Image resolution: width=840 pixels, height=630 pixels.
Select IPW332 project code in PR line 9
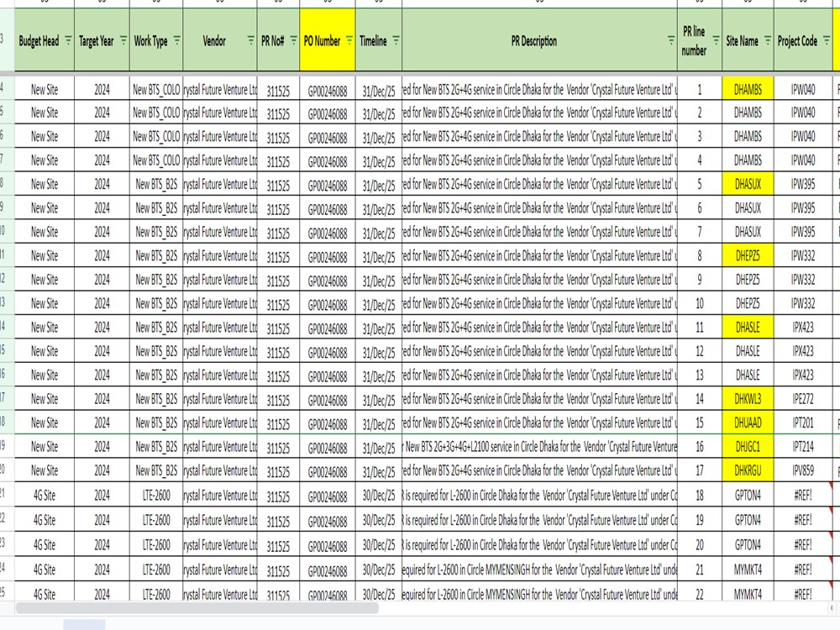[x=803, y=279]
